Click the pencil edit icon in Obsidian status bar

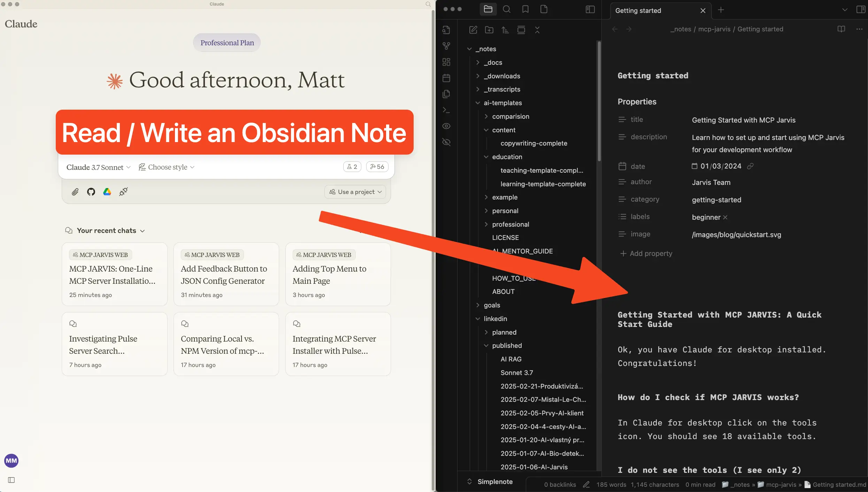click(586, 484)
